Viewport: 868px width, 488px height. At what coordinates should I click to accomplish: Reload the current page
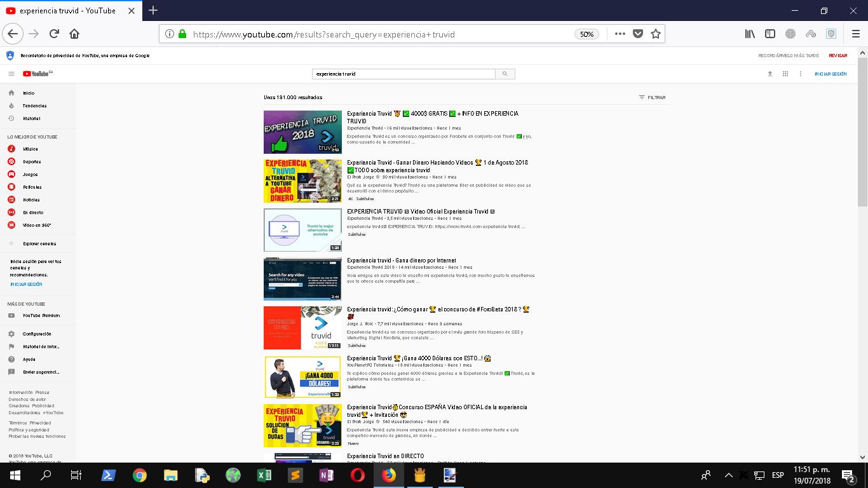[55, 34]
